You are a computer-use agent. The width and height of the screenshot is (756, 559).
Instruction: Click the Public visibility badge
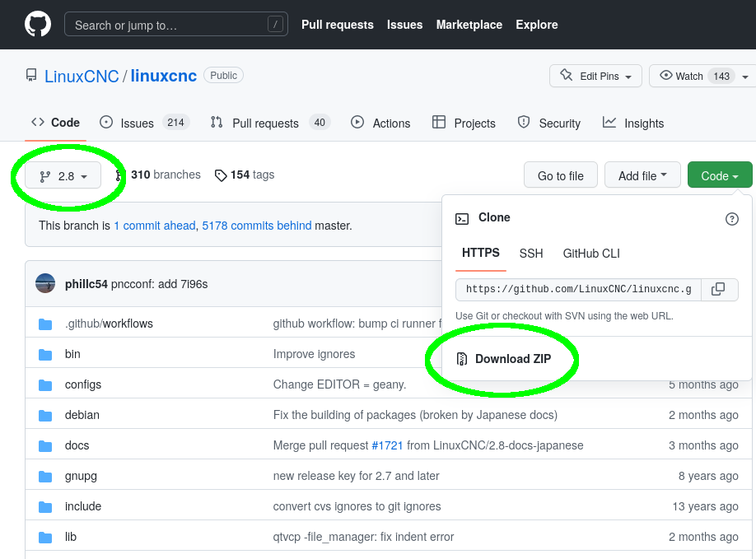(224, 75)
